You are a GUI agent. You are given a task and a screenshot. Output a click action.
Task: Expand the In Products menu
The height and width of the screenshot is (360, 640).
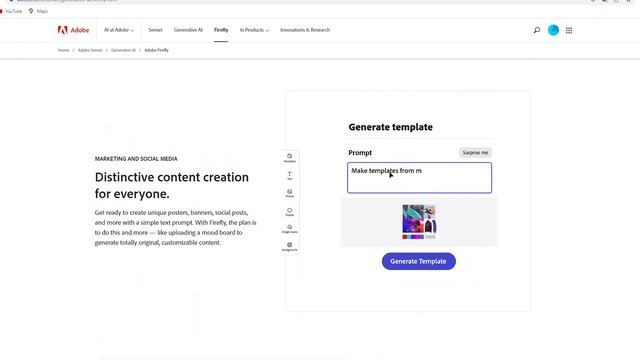click(254, 30)
